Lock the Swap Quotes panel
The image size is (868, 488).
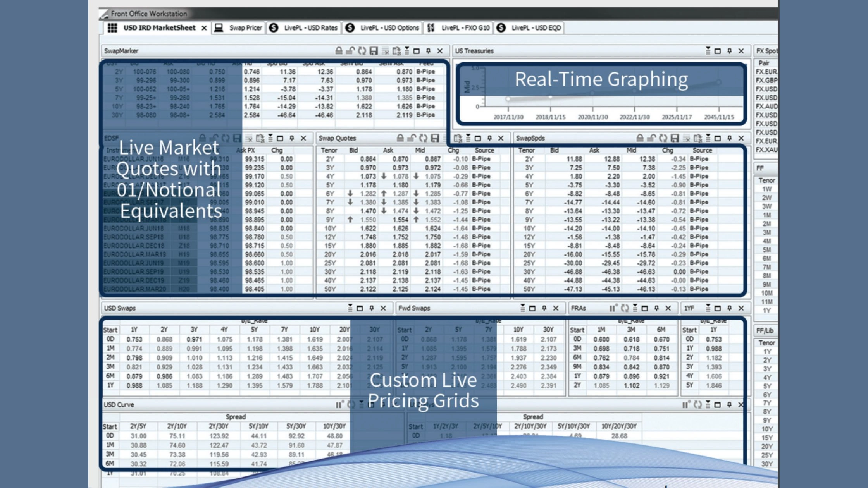click(400, 138)
